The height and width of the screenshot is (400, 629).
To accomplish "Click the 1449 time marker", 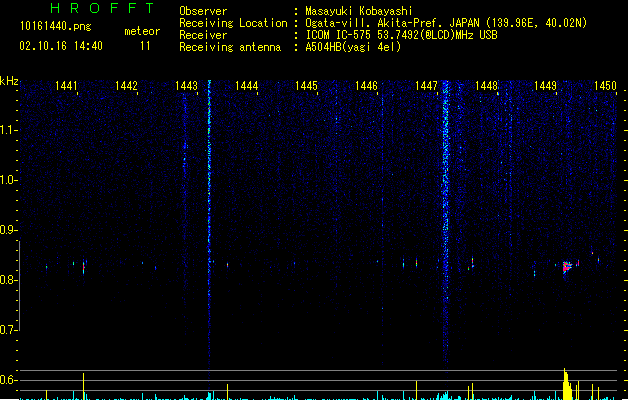I will [x=546, y=86].
